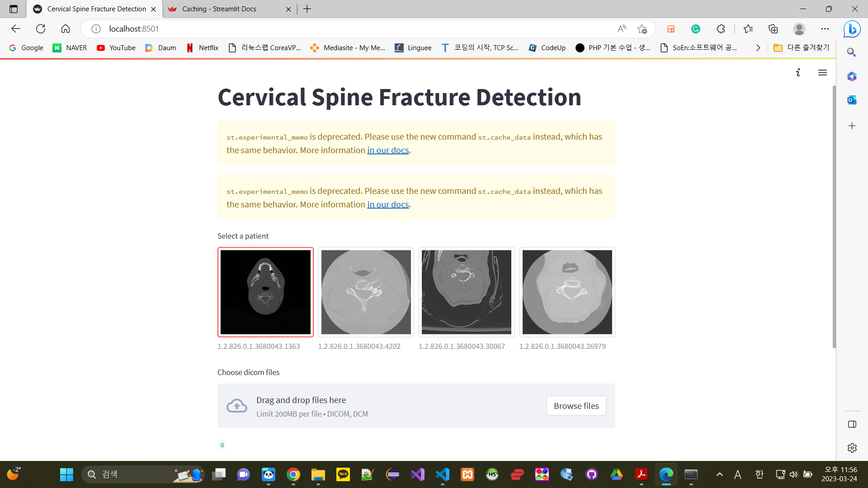Open the browser Extensions puzzle icon

click(x=721, y=29)
